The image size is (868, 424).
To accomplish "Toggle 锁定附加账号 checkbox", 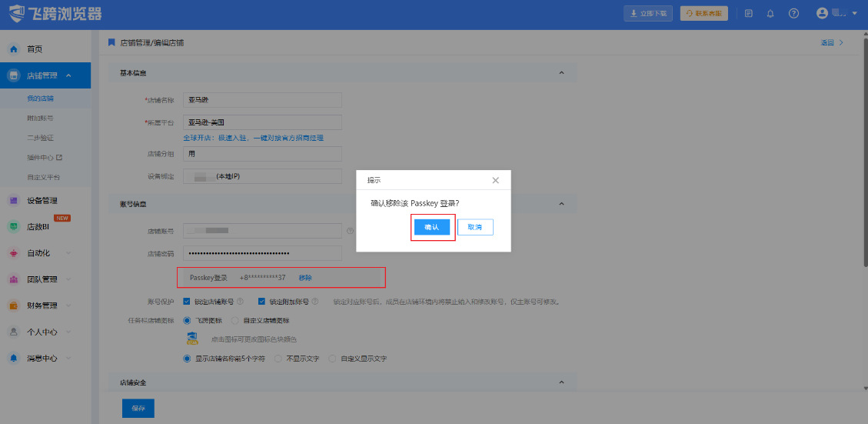I will [x=262, y=302].
